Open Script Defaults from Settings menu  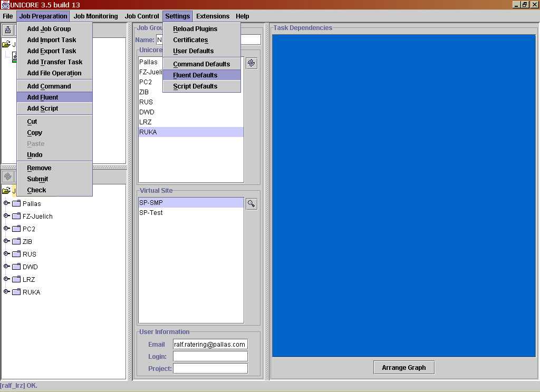point(202,86)
